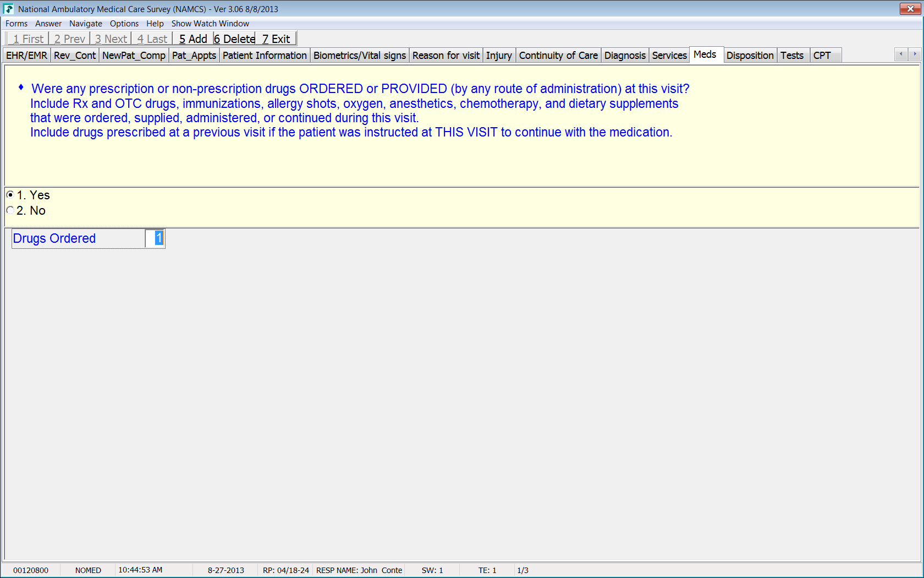Viewport: 924px width, 578px height.
Task: Click the Drugs Ordered input field
Action: (155, 238)
